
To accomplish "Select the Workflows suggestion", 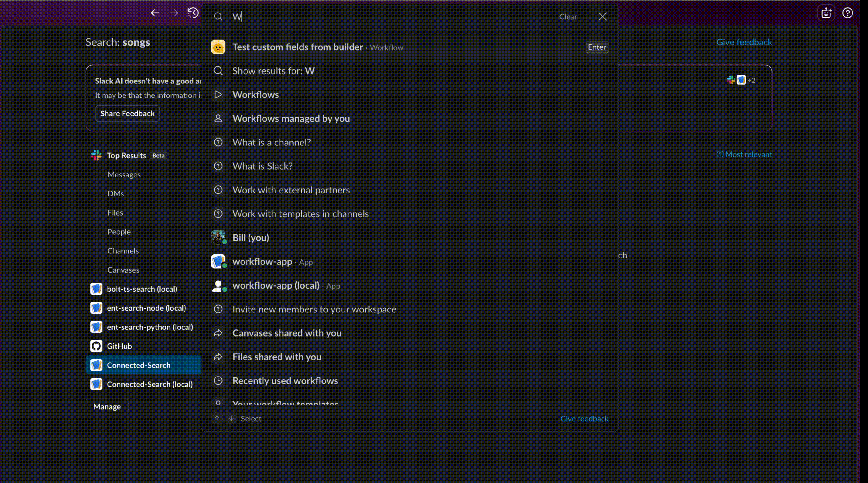I will 255,95.
